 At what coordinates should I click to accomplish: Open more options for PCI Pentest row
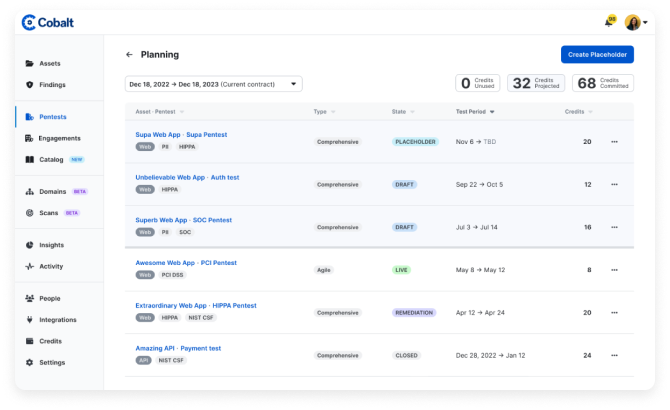click(x=614, y=270)
